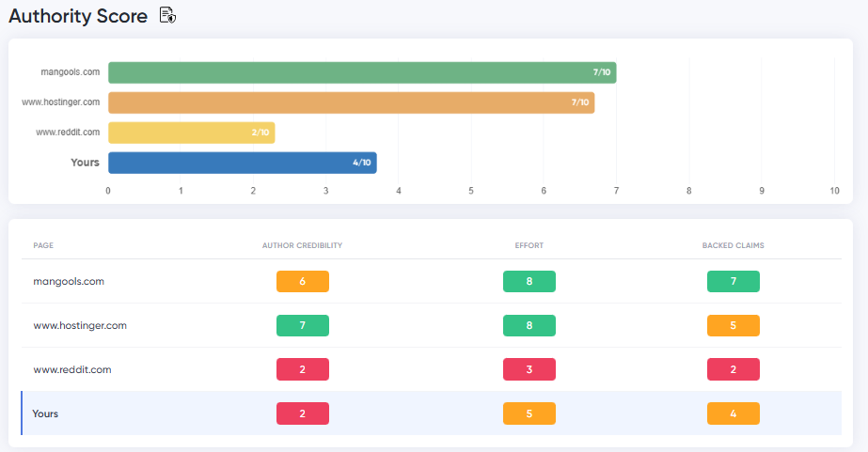Click reddit backed claims score 2
Screen dimensions: 868x452
point(734,369)
